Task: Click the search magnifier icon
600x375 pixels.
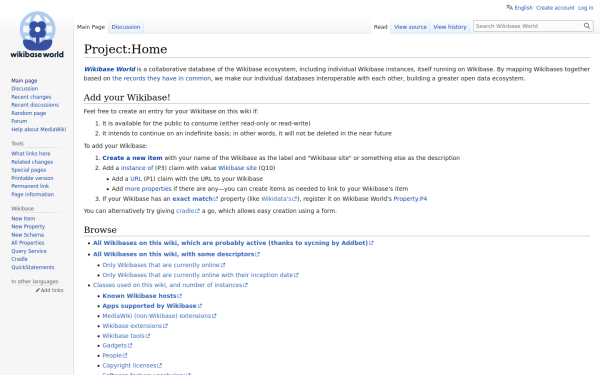Action: pos(587,26)
